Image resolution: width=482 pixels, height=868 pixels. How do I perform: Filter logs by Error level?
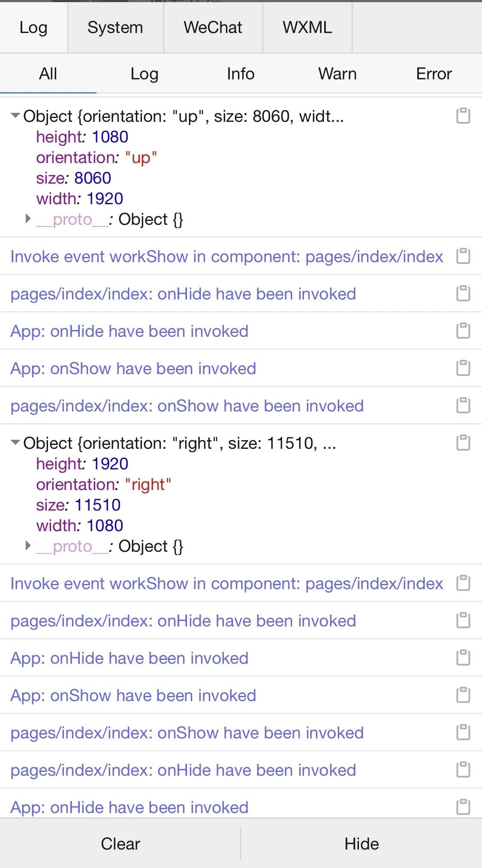(434, 74)
